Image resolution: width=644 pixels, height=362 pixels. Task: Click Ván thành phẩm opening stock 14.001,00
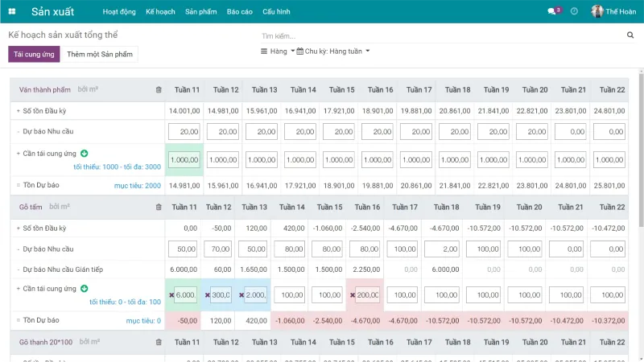[x=184, y=111]
